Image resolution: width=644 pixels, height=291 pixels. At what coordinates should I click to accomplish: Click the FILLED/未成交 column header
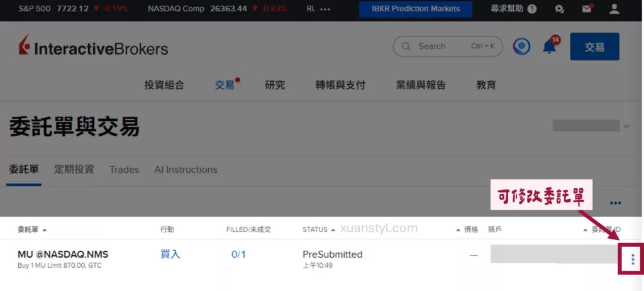click(x=248, y=229)
